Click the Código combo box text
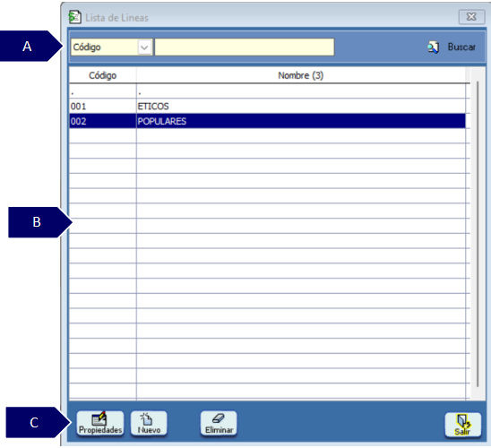The height and width of the screenshot is (448, 491). point(87,47)
